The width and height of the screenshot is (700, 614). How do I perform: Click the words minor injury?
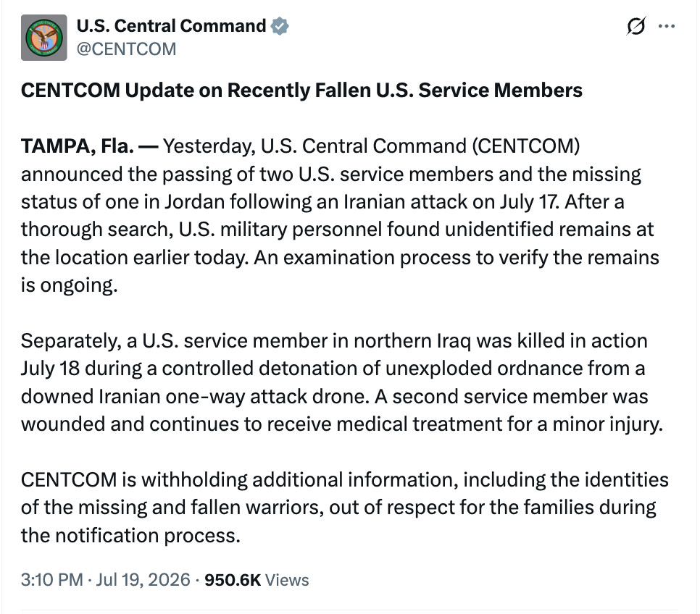point(607,424)
